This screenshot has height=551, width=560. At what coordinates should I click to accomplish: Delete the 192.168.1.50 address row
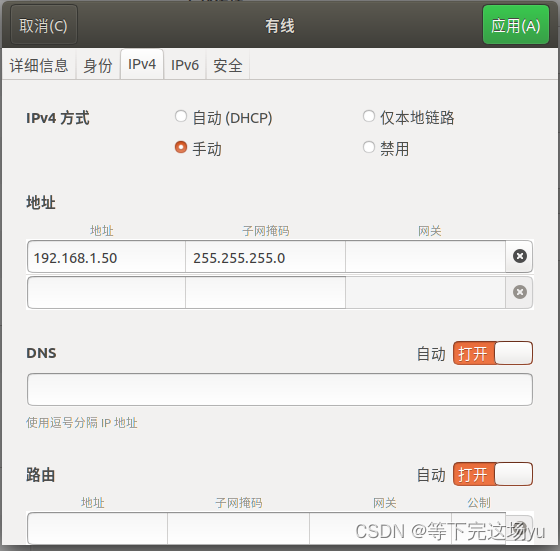point(519,256)
